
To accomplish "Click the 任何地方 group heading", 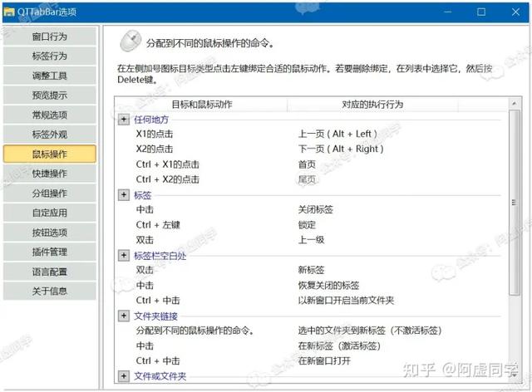I will 151,120.
